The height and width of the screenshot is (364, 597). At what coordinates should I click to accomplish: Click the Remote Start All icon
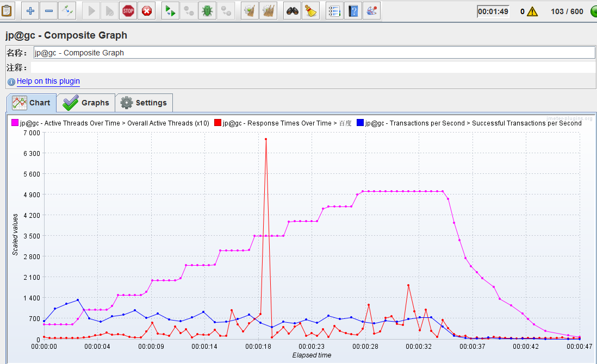tap(170, 11)
